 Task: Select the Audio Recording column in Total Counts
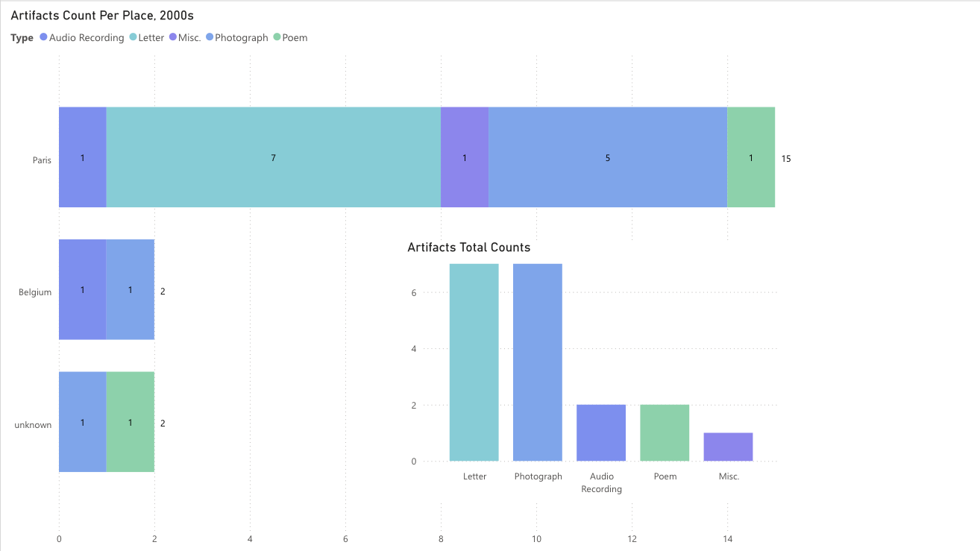click(601, 433)
